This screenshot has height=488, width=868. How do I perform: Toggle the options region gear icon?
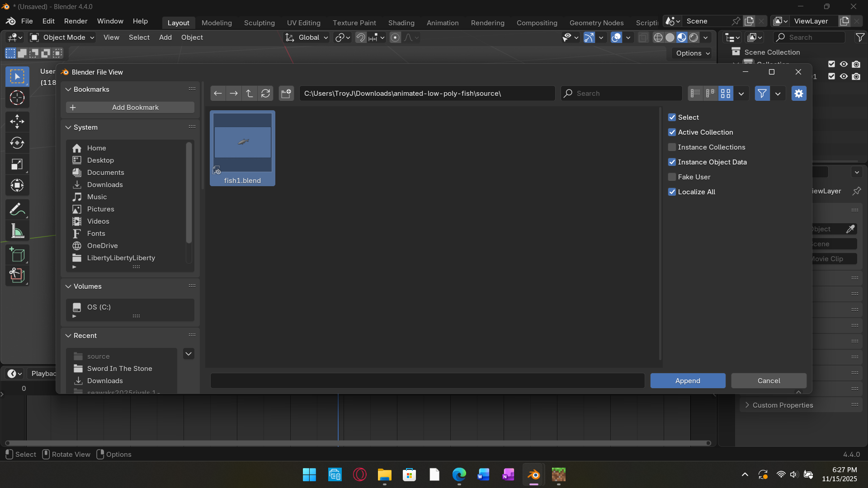point(799,94)
